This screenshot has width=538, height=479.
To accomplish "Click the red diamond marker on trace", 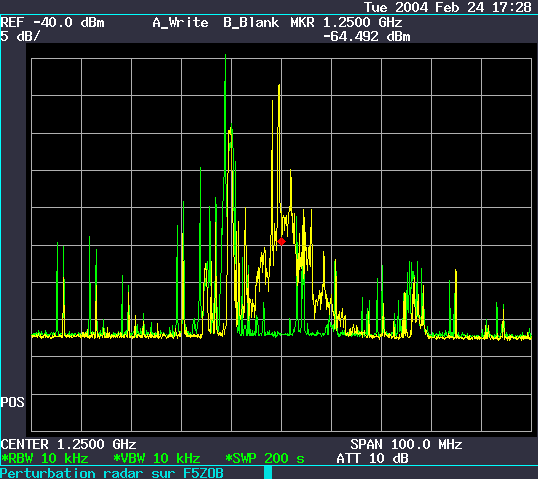I will coord(281,242).
